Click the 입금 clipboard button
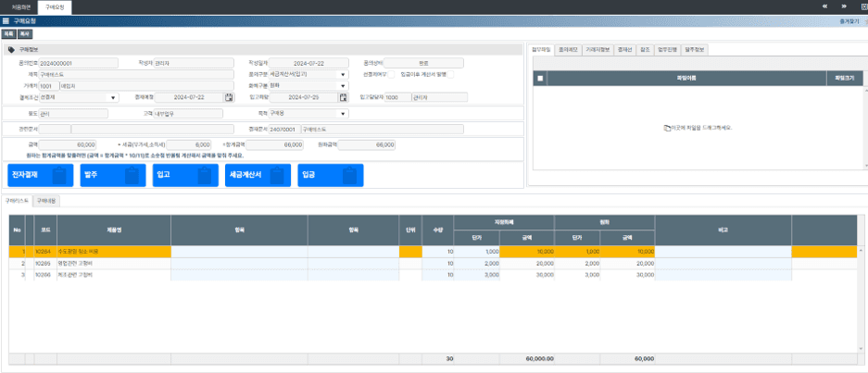 [x=331, y=175]
